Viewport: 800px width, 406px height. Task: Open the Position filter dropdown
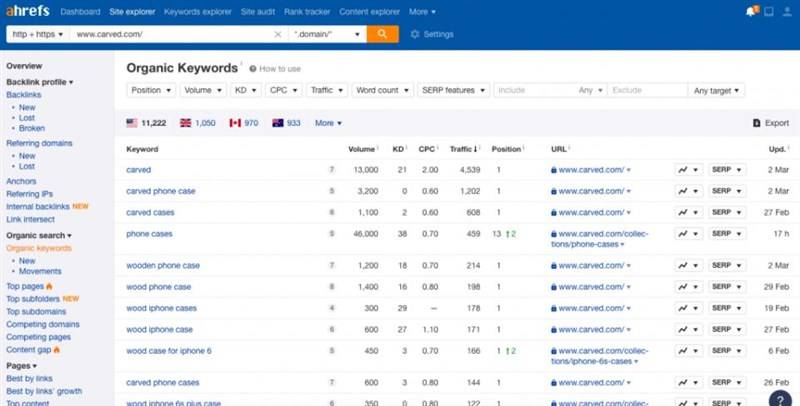tap(151, 90)
